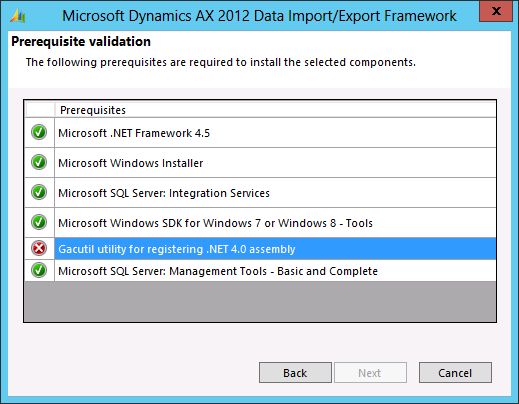
Task: Click red error icon beside Gacutil utility
Action: click(x=39, y=248)
